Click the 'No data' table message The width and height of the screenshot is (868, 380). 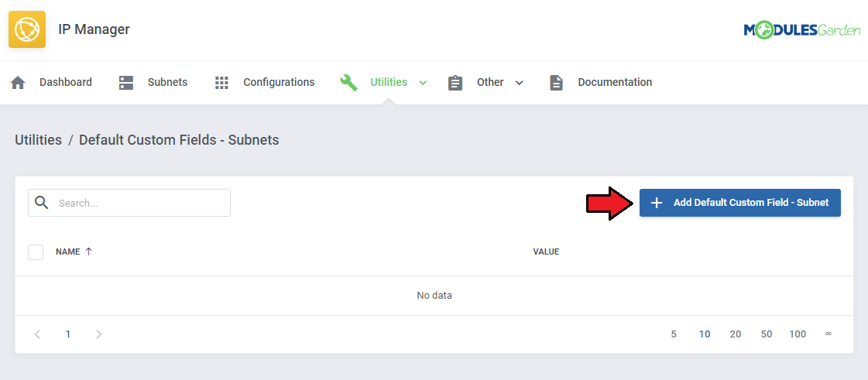pos(434,296)
